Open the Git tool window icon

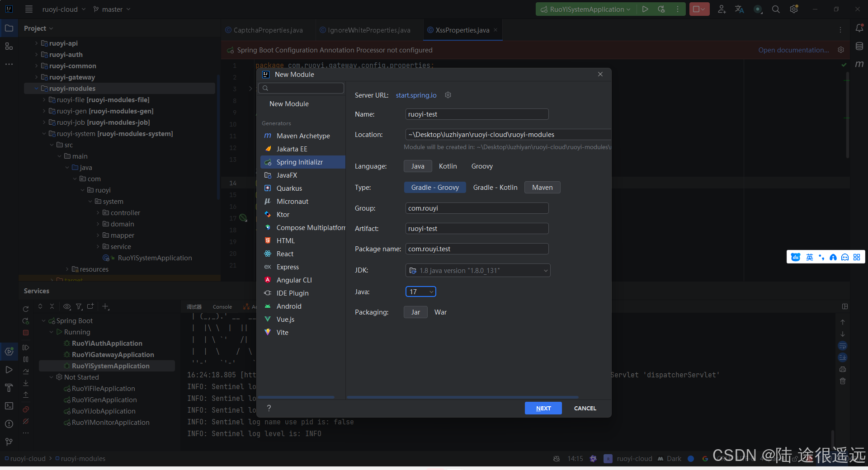9,442
